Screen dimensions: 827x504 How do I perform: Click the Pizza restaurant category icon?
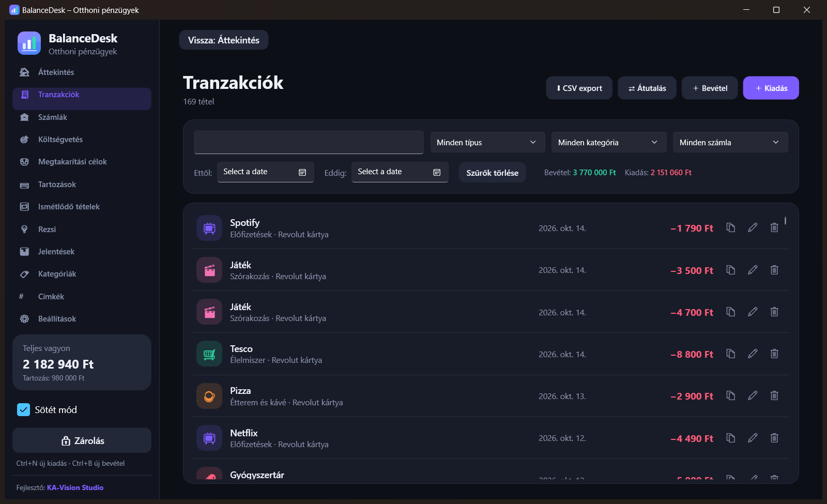click(x=209, y=396)
